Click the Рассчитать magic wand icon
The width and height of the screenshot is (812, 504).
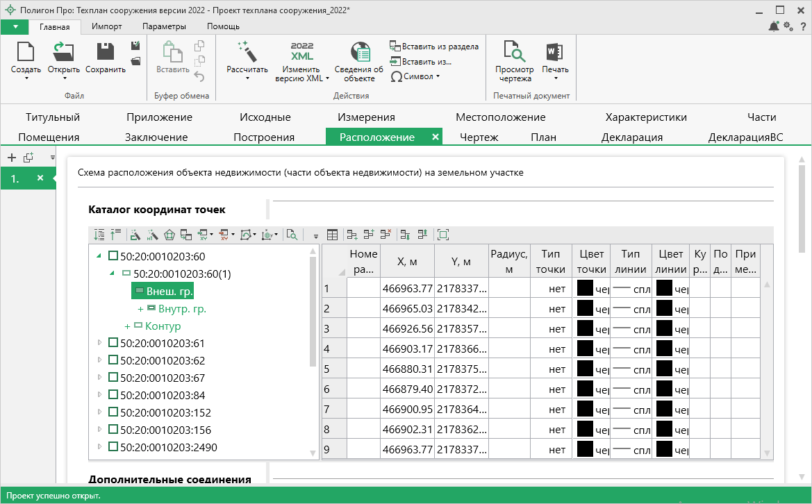[247, 53]
